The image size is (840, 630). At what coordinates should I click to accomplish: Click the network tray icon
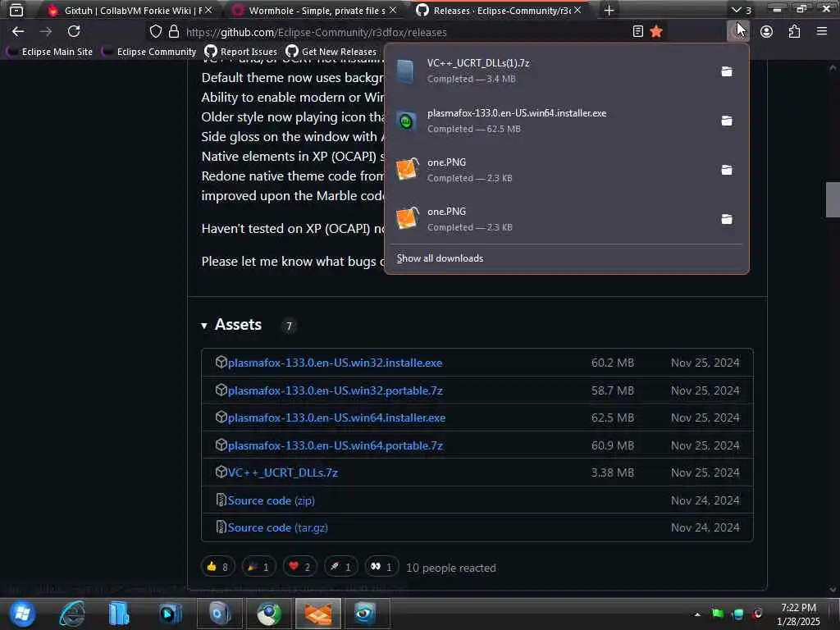737,614
